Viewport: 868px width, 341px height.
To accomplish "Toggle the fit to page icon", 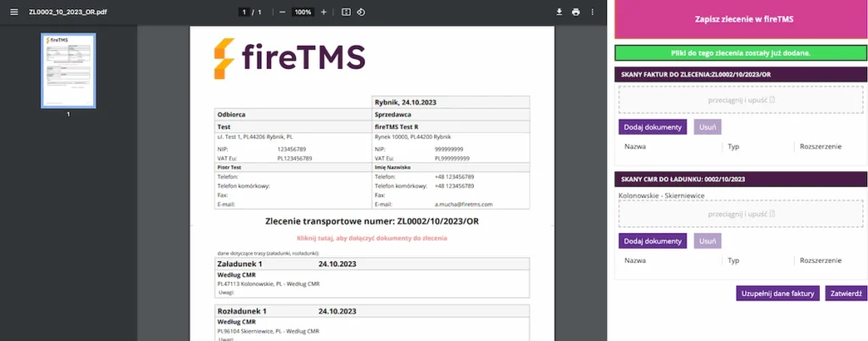I will [x=346, y=12].
